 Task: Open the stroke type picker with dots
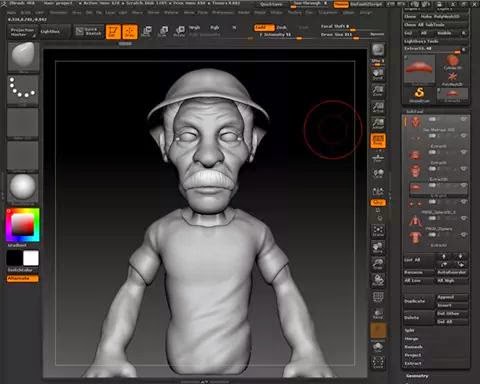tap(23, 89)
